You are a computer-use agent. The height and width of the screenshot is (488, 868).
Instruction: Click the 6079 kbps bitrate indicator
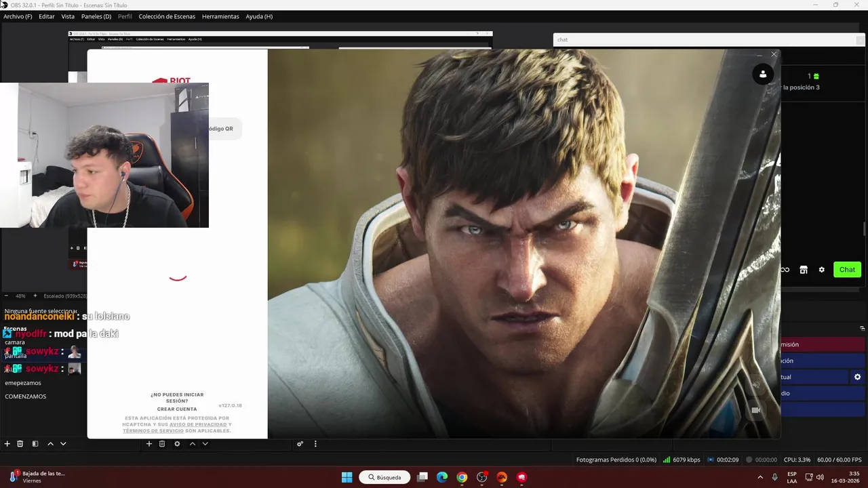tap(682, 460)
